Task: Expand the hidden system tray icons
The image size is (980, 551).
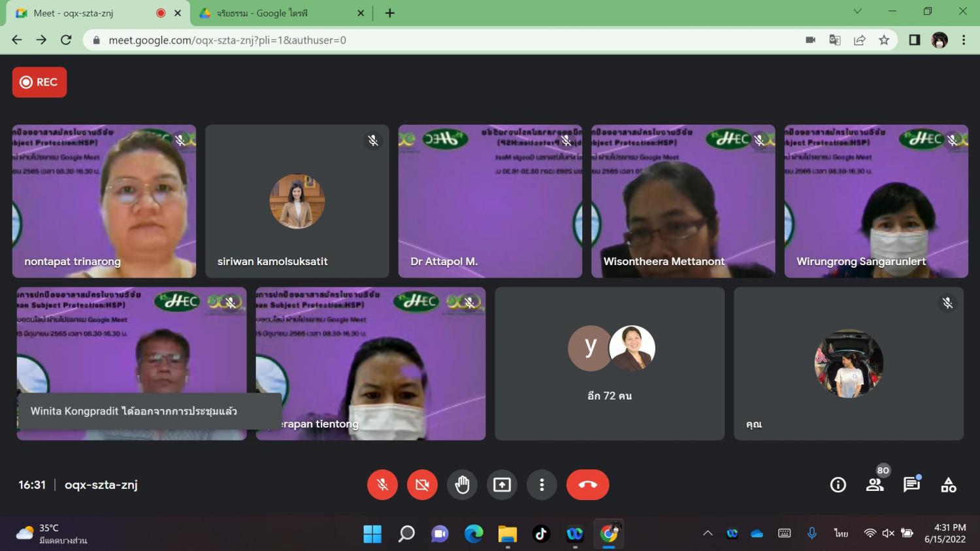Action: (708, 533)
